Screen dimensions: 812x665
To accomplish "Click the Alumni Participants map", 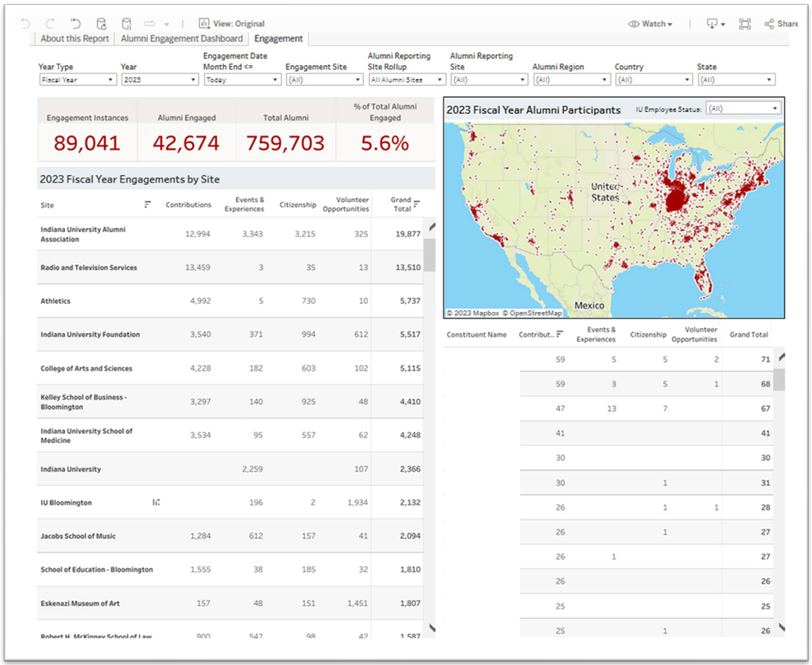I will click(614, 220).
